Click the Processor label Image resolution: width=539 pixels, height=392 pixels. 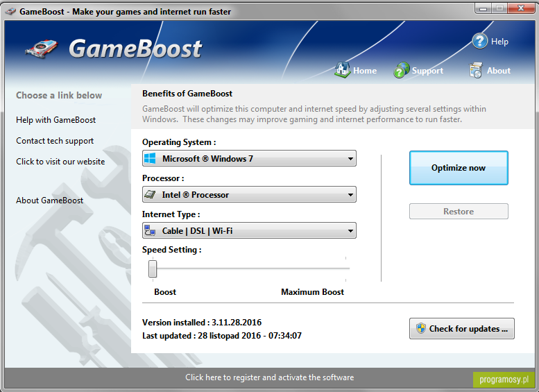pos(163,178)
